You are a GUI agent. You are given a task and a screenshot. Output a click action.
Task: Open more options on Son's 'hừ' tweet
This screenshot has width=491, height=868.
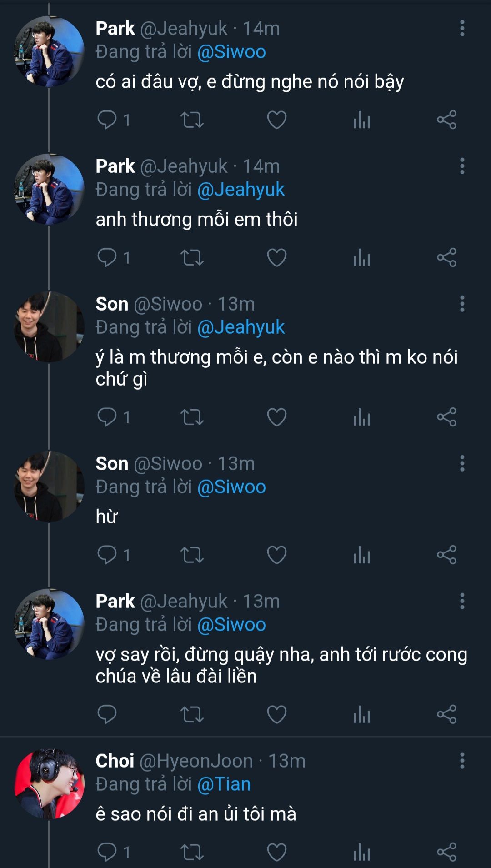click(462, 463)
